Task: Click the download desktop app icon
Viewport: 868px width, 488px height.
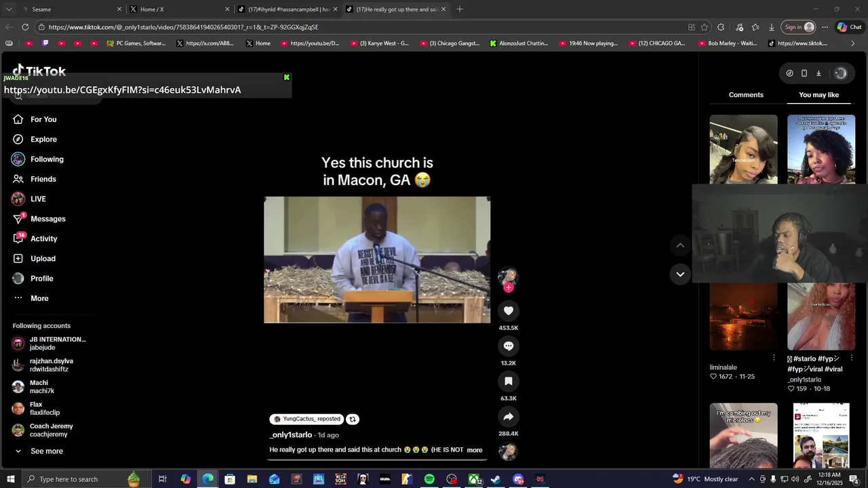Action: [x=818, y=73]
